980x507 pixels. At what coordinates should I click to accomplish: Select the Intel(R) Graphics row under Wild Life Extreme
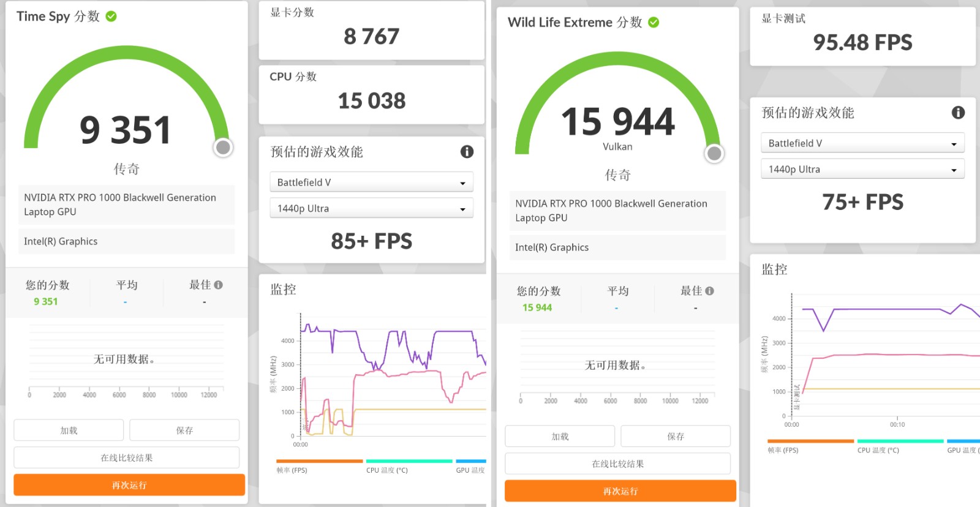[x=617, y=247]
